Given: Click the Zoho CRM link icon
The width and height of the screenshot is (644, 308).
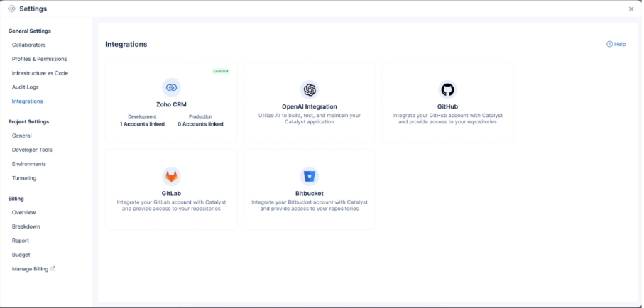Looking at the screenshot, I should 171,87.
